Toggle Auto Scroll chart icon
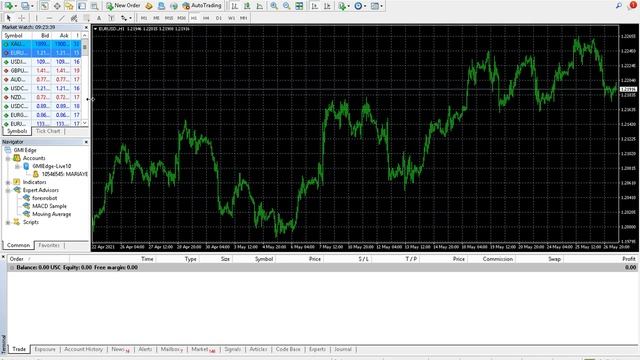Image resolution: width=640 pixels, height=360 pixels. 315,6
